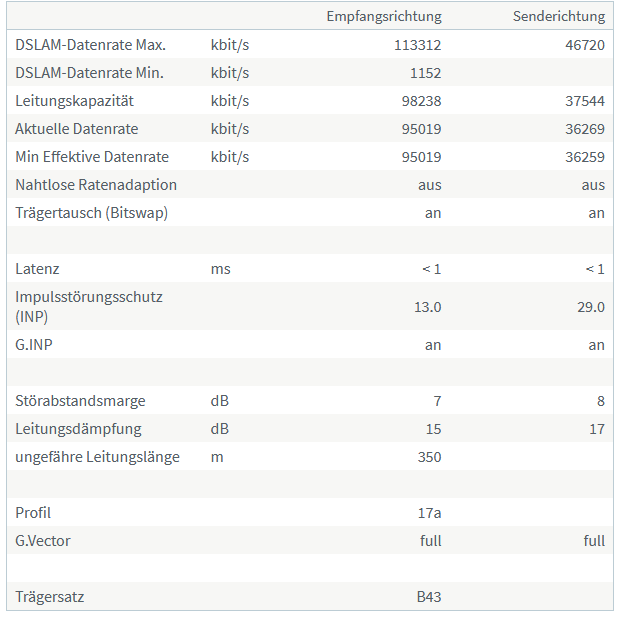Image resolution: width=622 pixels, height=622 pixels.
Task: Select DSLAM-Datenrate Max. send value 46720
Action: pos(585,45)
